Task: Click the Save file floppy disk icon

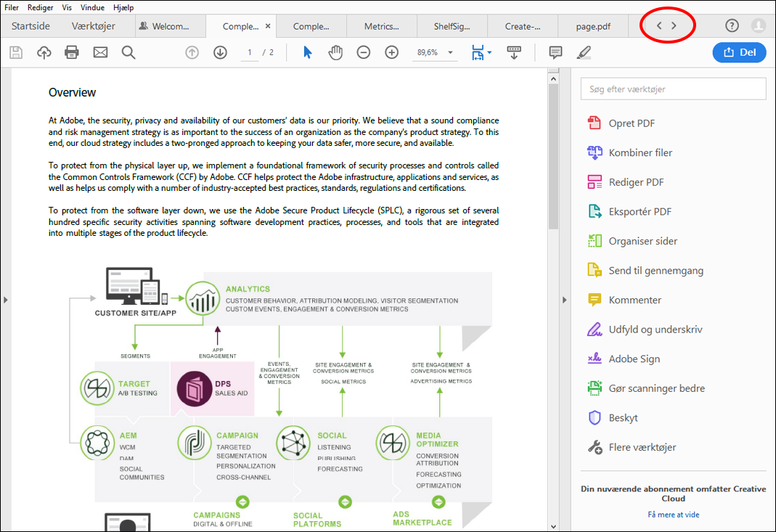Action: (x=16, y=52)
